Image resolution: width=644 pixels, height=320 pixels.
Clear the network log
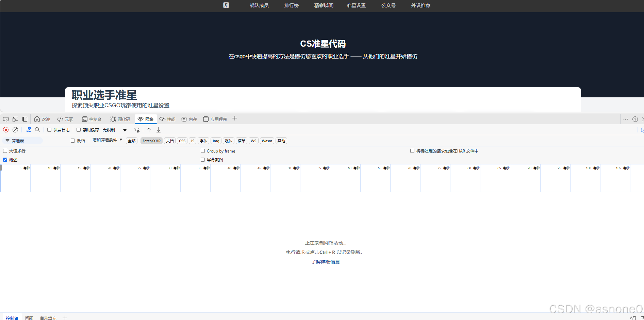15,130
